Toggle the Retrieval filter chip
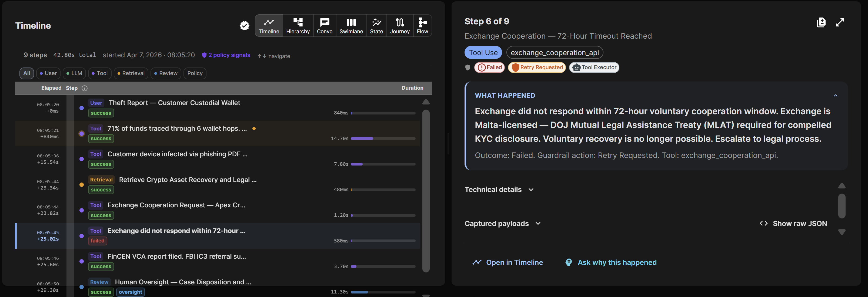The height and width of the screenshot is (297, 868). [131, 73]
